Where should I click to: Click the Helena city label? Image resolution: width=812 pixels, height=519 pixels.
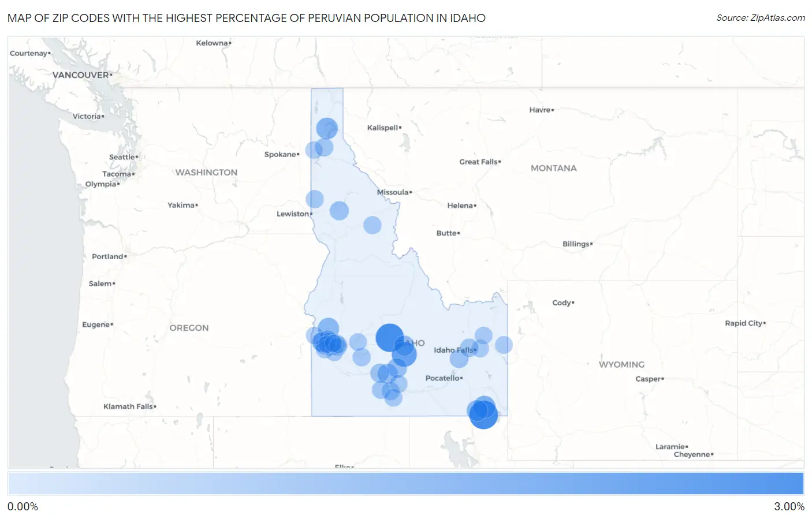tap(460, 206)
